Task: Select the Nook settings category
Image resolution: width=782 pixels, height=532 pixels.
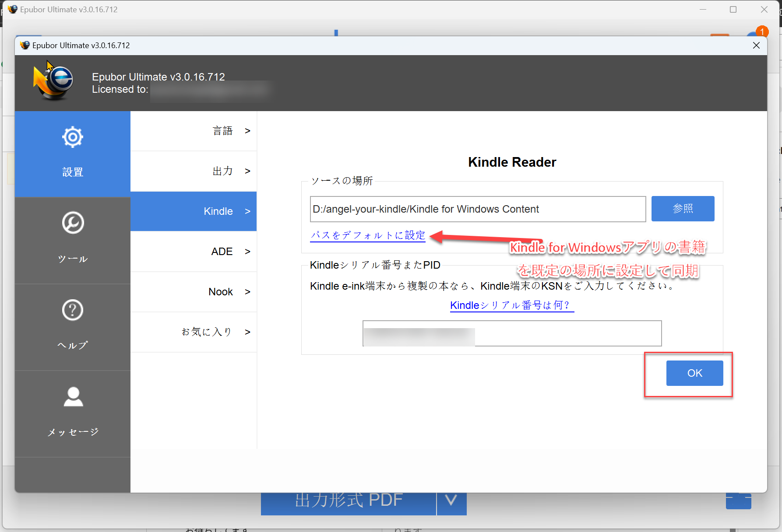Action: click(194, 292)
